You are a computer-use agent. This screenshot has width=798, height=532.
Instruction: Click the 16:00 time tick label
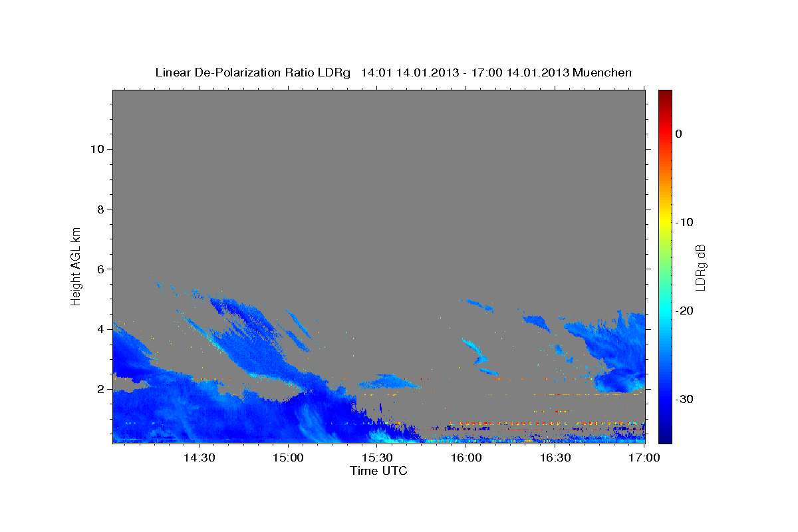466,458
